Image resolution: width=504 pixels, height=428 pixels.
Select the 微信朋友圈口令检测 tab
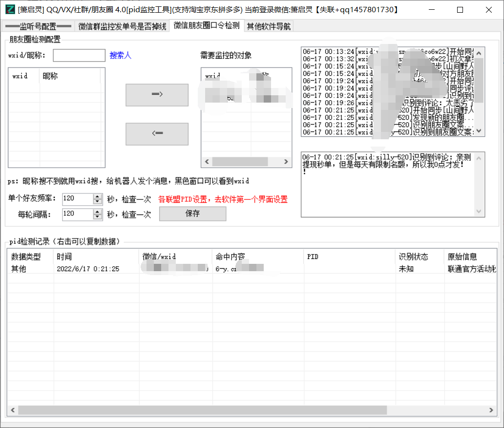coord(207,25)
